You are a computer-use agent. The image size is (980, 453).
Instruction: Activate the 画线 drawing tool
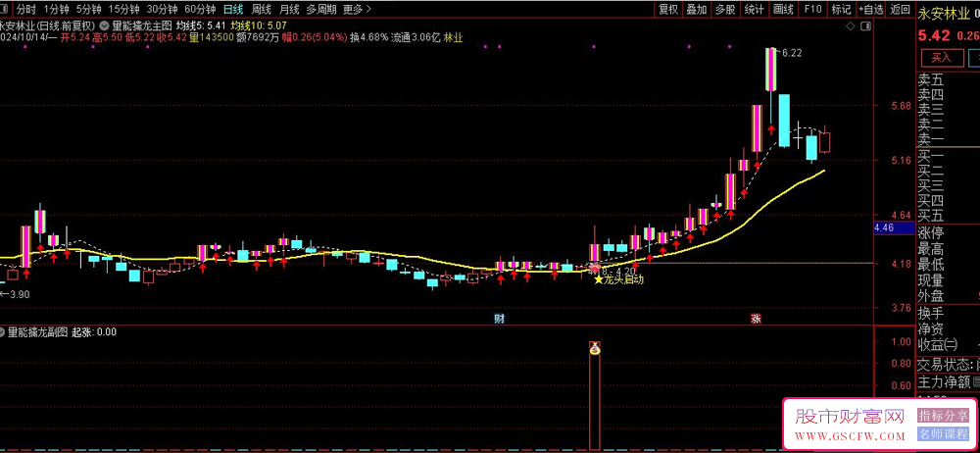tap(783, 10)
